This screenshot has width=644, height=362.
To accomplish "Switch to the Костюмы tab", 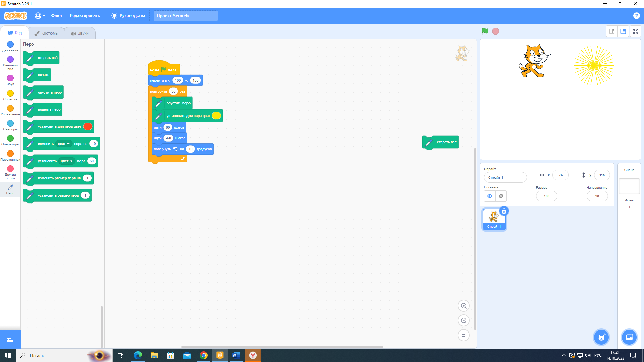I will [x=47, y=33].
